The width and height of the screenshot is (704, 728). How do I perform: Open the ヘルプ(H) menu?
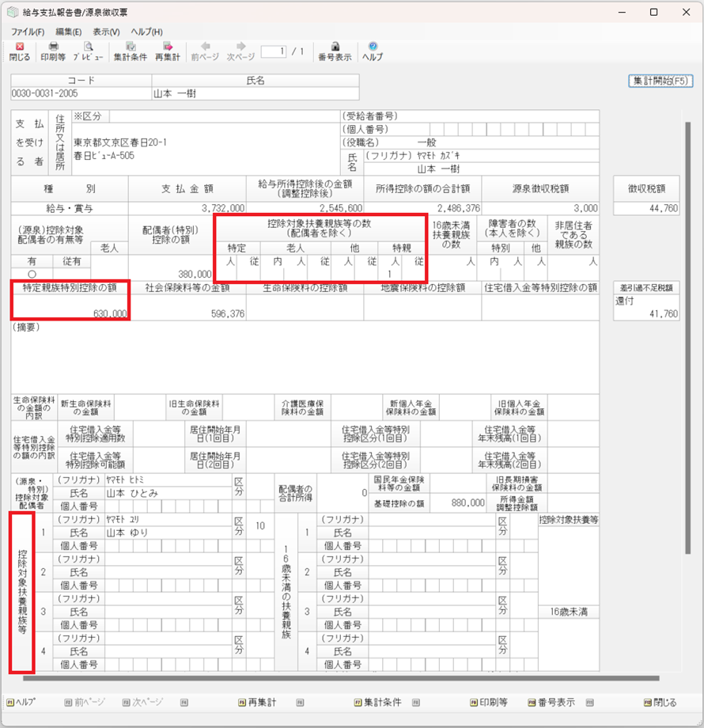click(x=146, y=32)
